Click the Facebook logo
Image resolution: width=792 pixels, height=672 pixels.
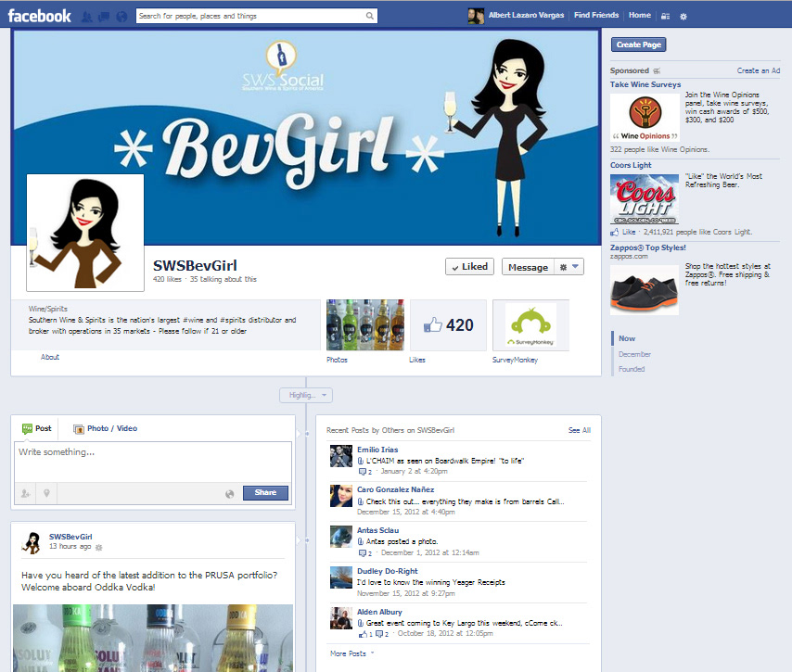coord(39,16)
